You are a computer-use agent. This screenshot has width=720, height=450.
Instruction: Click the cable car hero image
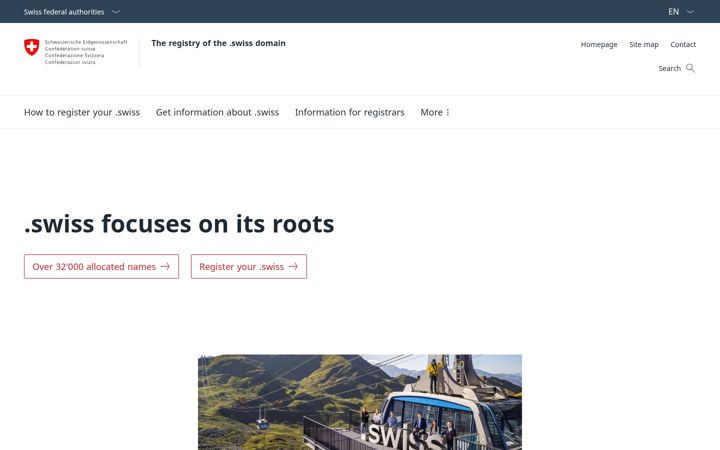point(360,402)
